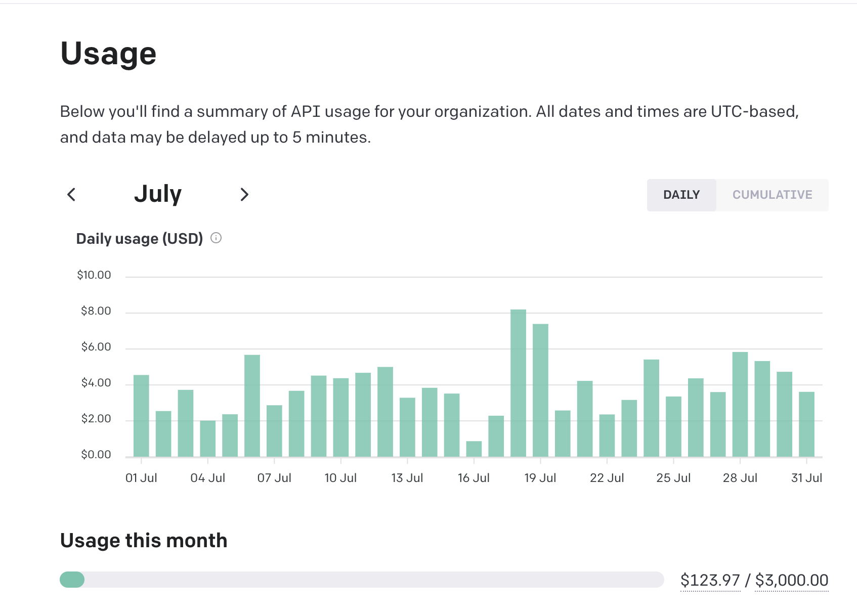
Task: Select the tallest bar on 18 Jul
Action: tap(518, 383)
